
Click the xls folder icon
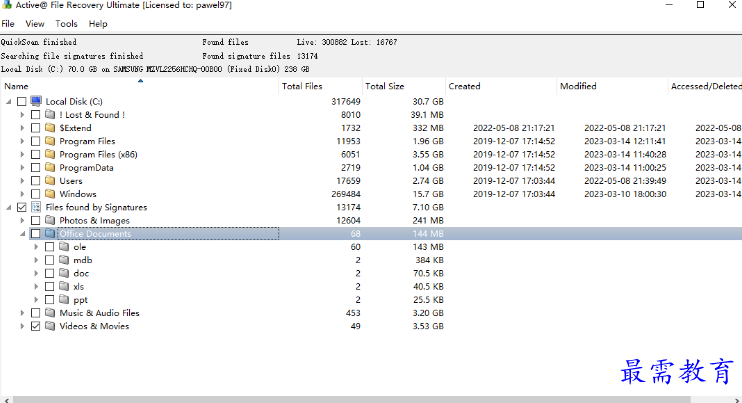[x=64, y=287]
